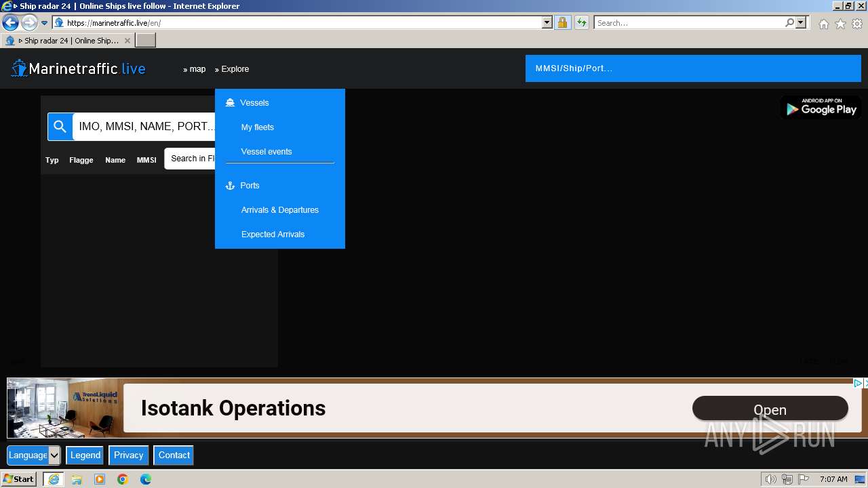Click the ad office image thumbnail

(65, 408)
